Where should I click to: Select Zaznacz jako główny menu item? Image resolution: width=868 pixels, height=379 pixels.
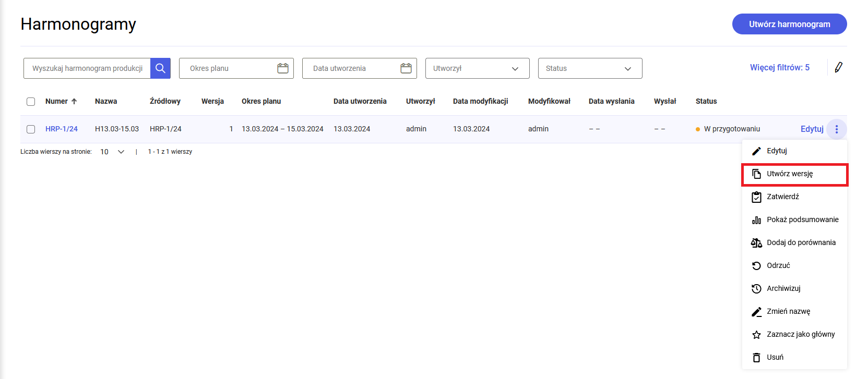[x=794, y=335]
